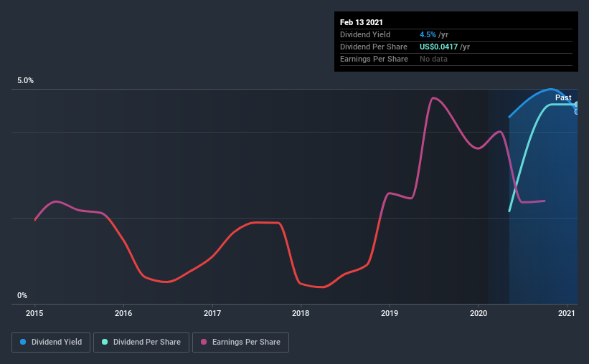This screenshot has width=589, height=364.
Task: Select the 2020 axis label
Action: click(479, 313)
